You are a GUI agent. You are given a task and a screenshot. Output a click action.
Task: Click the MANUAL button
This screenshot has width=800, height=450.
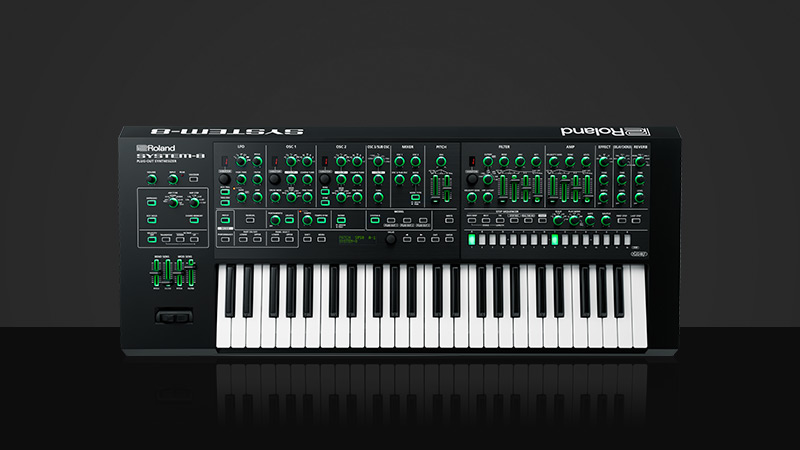pos(250,220)
